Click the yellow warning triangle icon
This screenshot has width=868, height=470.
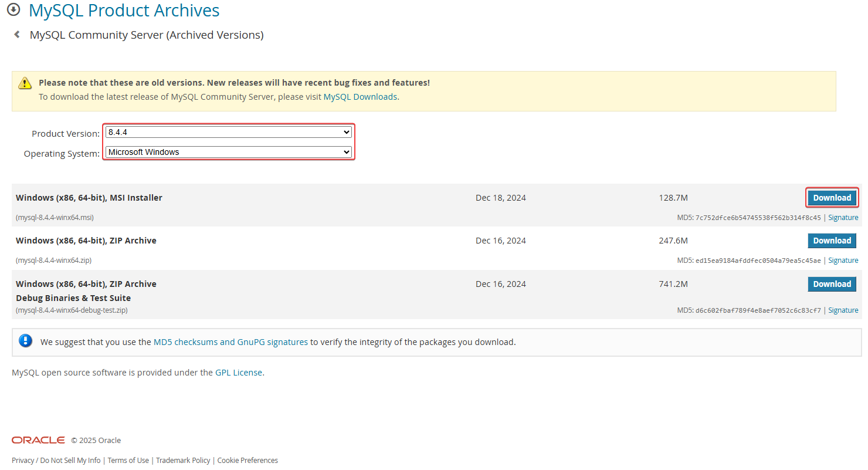[25, 83]
